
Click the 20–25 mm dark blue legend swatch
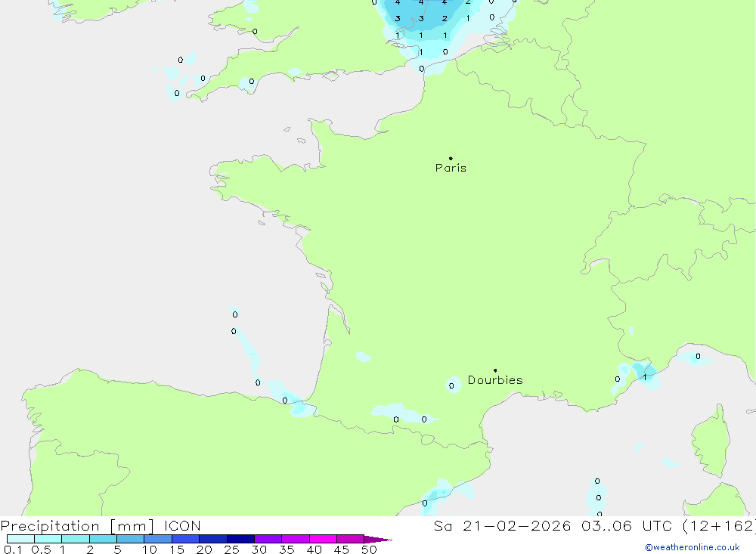click(x=213, y=539)
